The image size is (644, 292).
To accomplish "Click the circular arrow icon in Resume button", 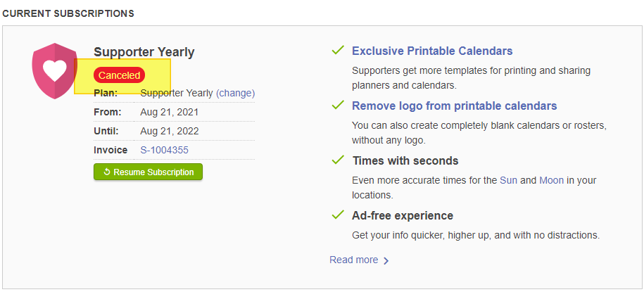I will [x=107, y=172].
